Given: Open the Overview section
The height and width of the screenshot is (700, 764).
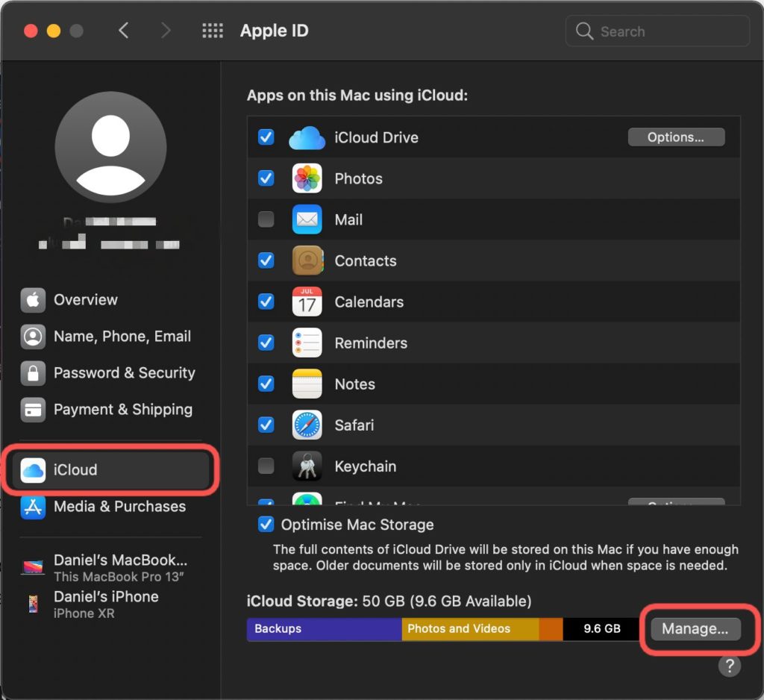Looking at the screenshot, I should [x=110, y=300].
